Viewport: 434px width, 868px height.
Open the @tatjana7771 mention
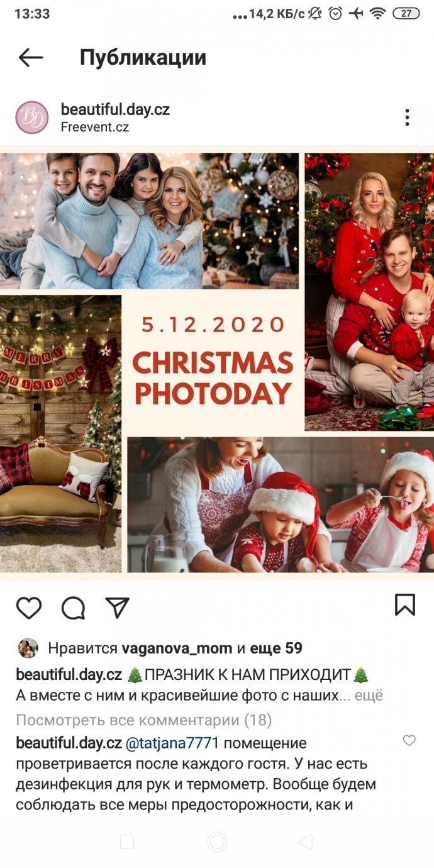[x=172, y=743]
